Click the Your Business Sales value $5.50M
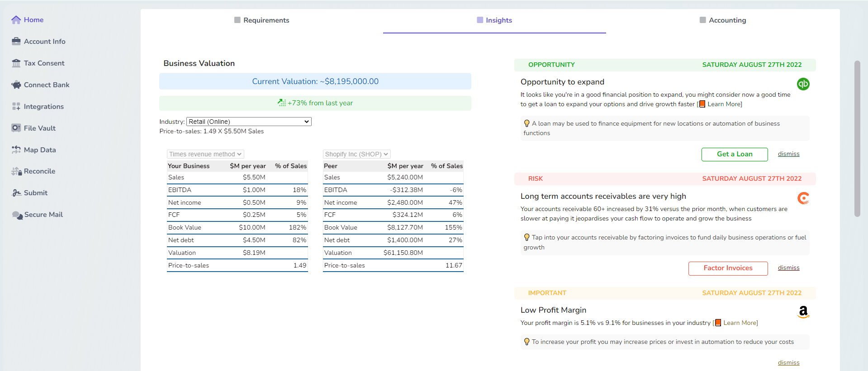 [254, 178]
